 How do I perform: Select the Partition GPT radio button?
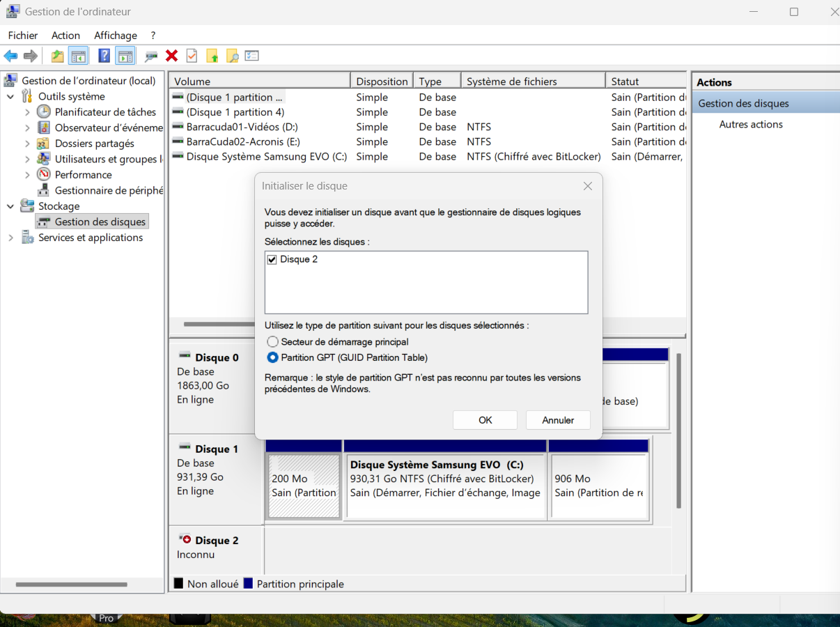point(273,357)
